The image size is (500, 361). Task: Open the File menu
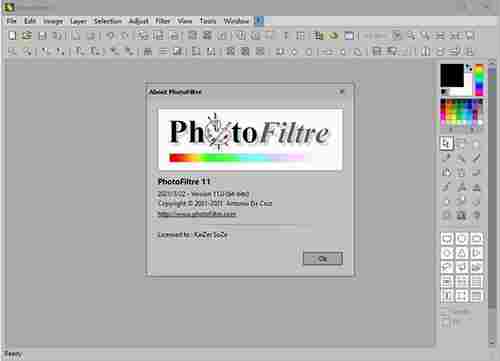[11, 21]
